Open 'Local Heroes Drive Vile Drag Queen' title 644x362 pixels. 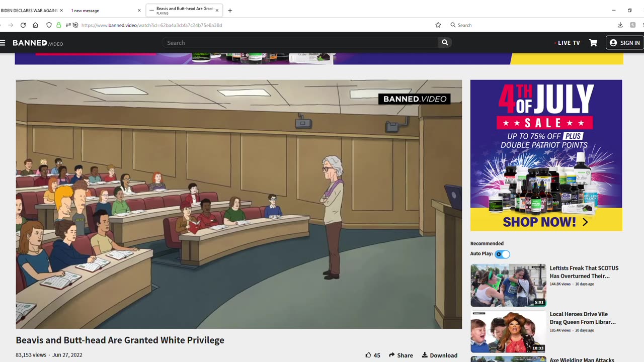[583, 318]
